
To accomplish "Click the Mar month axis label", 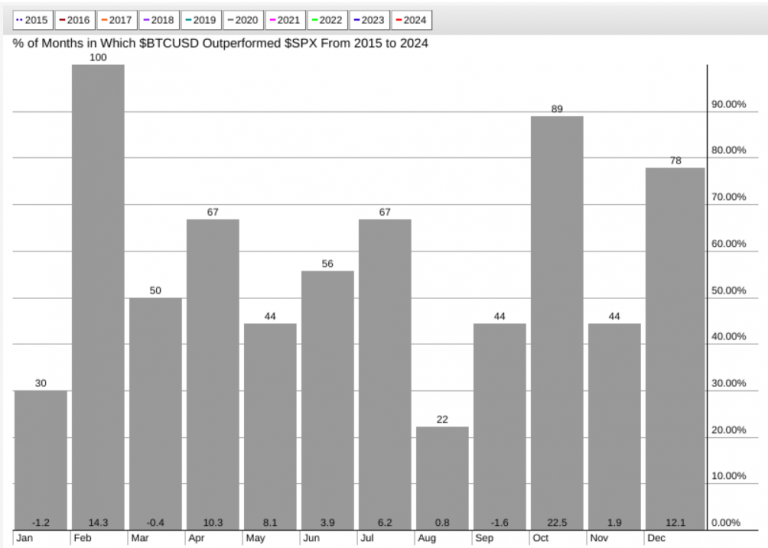I will (x=140, y=538).
